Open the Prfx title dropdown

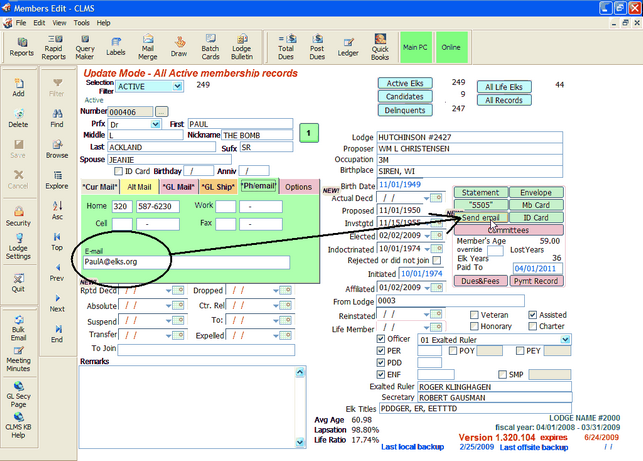[156, 124]
